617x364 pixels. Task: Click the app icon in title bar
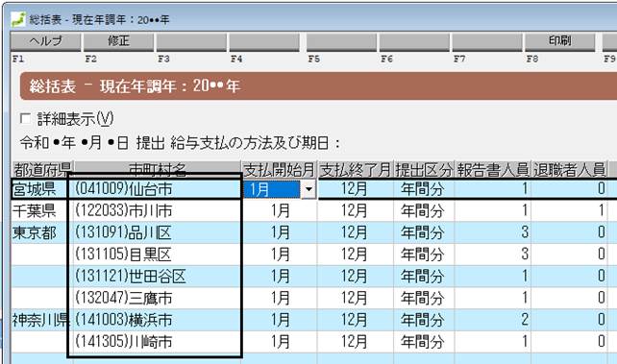click(x=18, y=19)
